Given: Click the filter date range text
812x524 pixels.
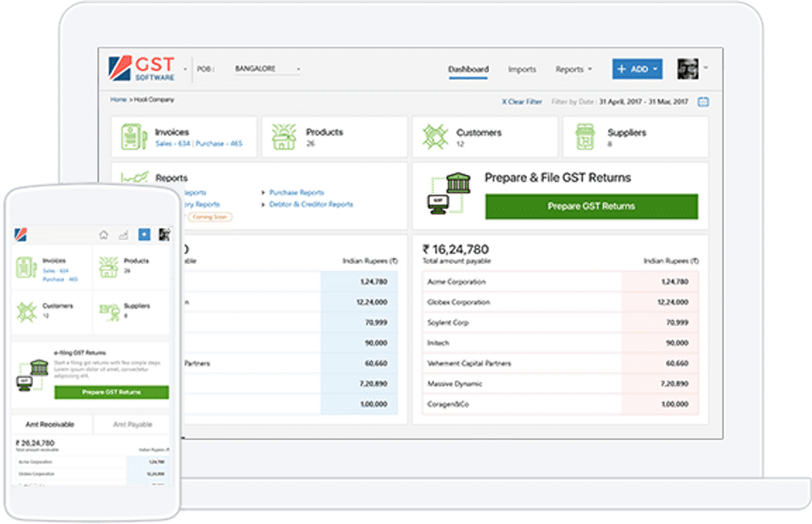Looking at the screenshot, I should click(644, 102).
